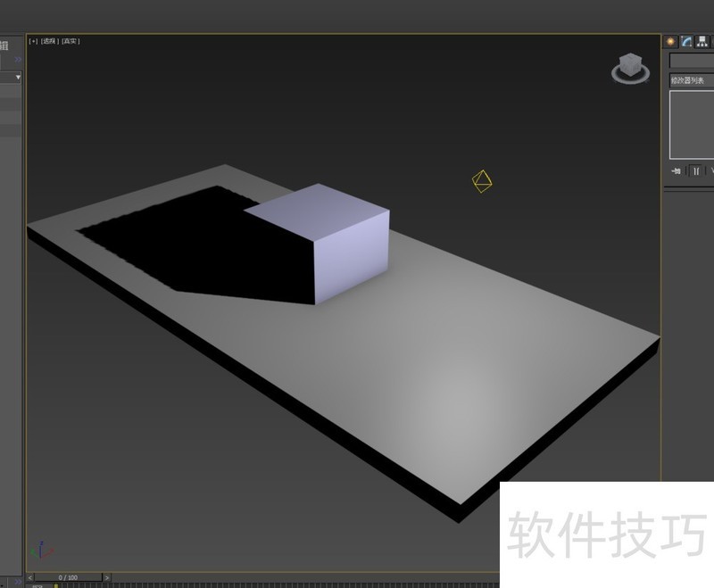
Task: Click the double-chevron at bottom-left panel
Action: tap(18, 582)
